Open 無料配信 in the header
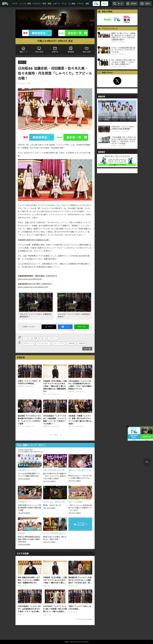Viewport: 153px width, 644px height. pos(131,3)
